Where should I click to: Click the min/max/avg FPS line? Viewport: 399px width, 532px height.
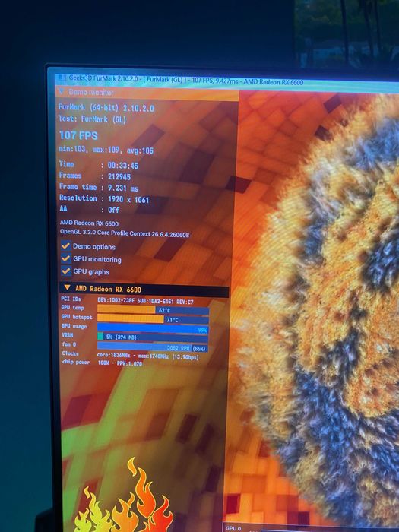tap(106, 150)
